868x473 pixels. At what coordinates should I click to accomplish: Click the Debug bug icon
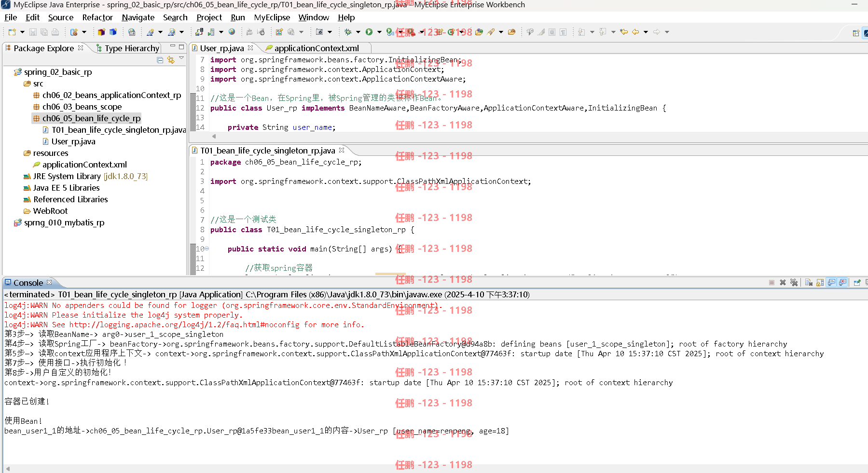point(348,32)
